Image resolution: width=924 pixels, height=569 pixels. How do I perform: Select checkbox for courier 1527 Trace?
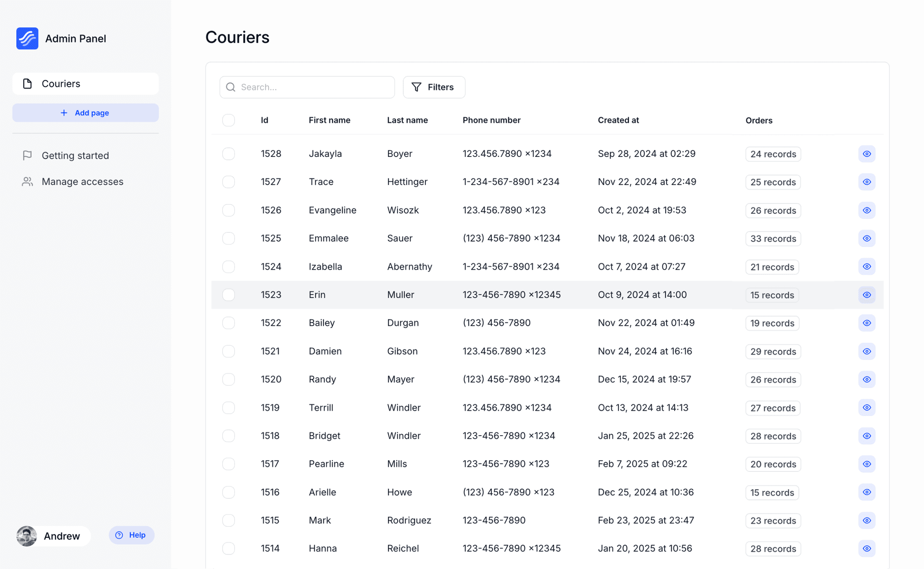coord(229,182)
